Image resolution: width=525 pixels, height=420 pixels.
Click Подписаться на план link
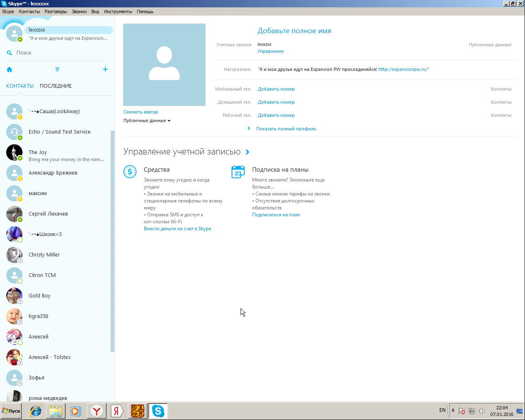click(276, 215)
